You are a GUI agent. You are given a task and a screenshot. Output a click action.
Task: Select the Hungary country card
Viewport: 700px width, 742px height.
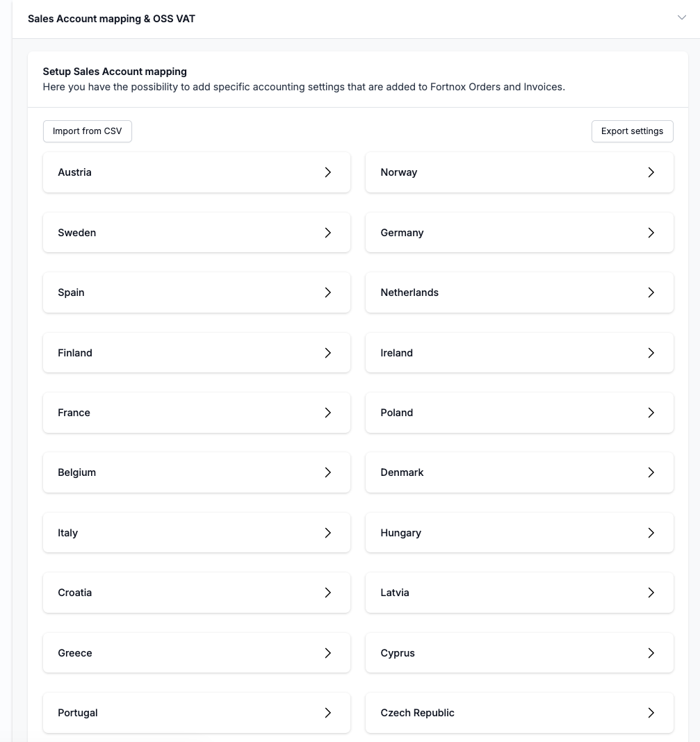[x=519, y=533]
